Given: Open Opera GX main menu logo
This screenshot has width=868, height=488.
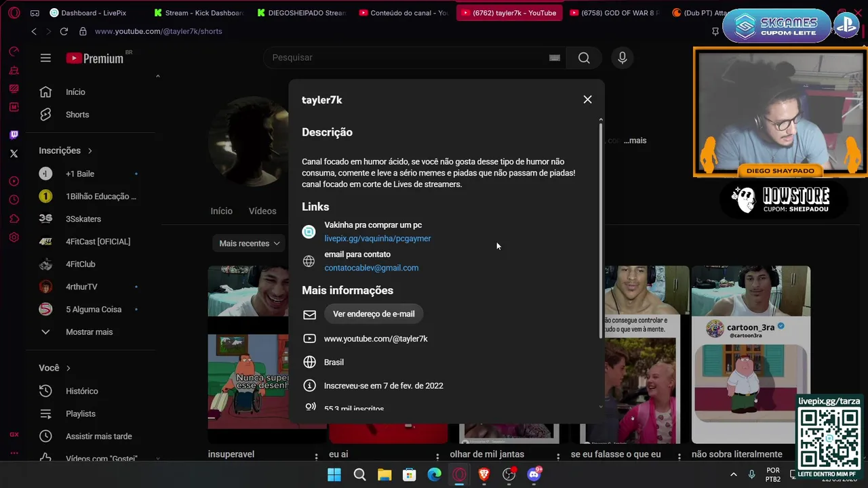Looking at the screenshot, I should coord(14,13).
